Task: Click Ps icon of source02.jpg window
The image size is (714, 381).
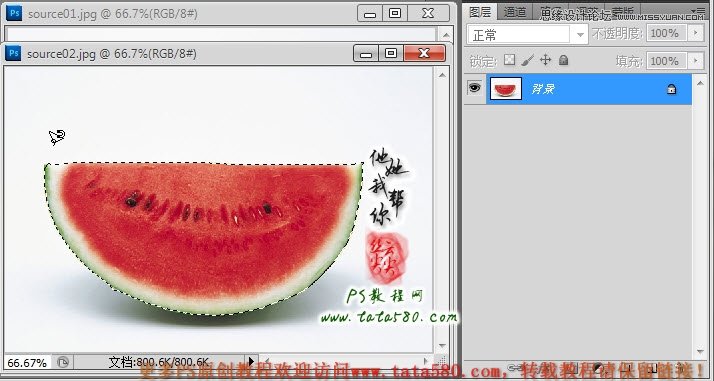Action: click(x=13, y=53)
